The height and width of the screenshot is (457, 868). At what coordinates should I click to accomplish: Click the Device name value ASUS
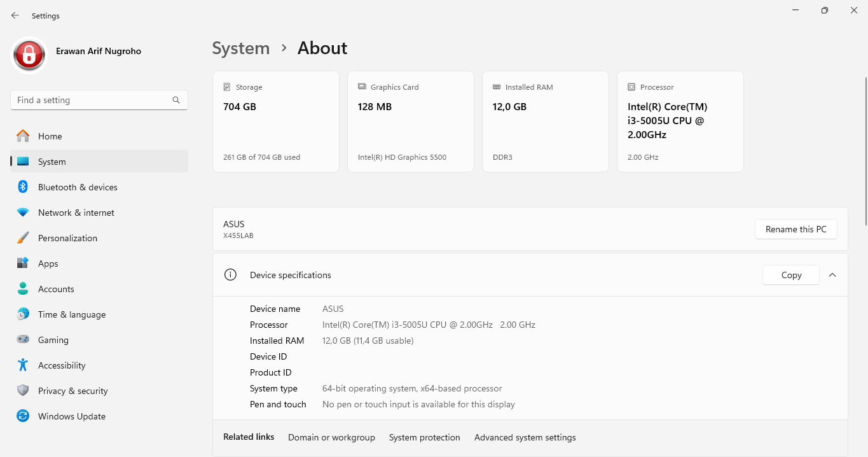click(x=333, y=309)
